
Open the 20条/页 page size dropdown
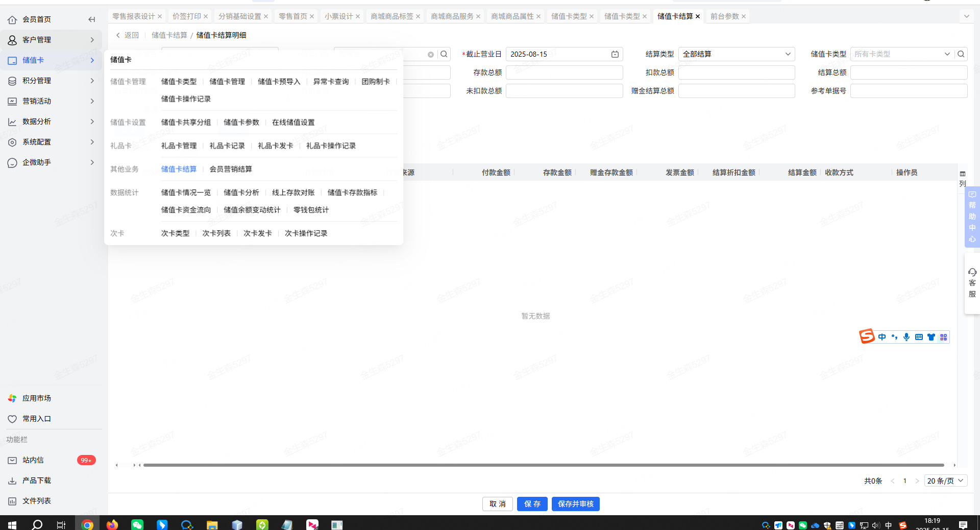coord(945,481)
